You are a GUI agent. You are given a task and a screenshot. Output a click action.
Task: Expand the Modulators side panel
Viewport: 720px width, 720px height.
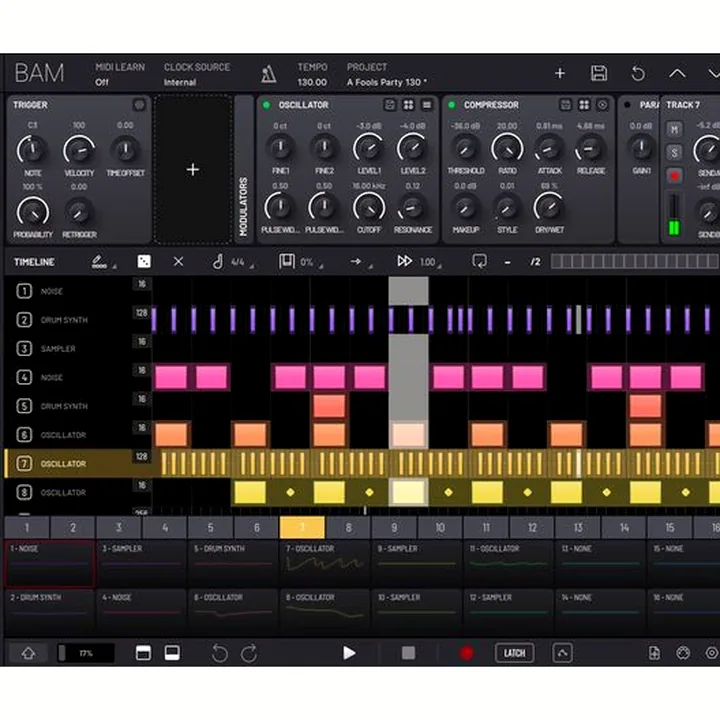click(x=244, y=170)
